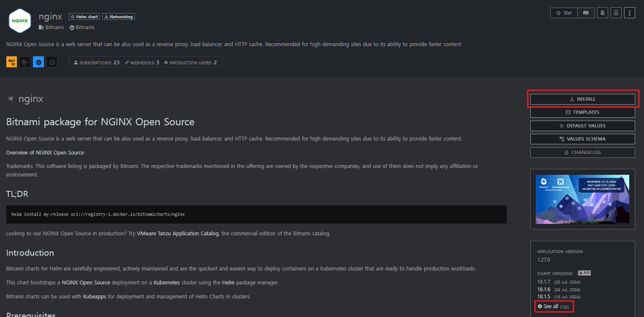This screenshot has width=644, height=317.
Task: Click the Helm chart kind badge
Action: tap(84, 17)
